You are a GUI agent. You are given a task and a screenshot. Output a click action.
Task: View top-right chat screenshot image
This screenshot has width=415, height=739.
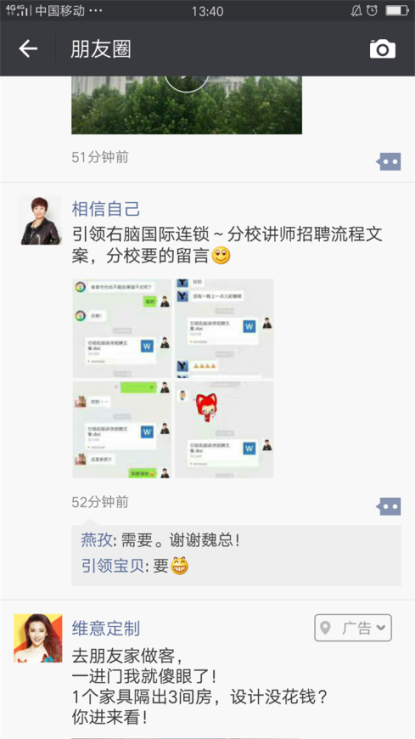point(224,328)
